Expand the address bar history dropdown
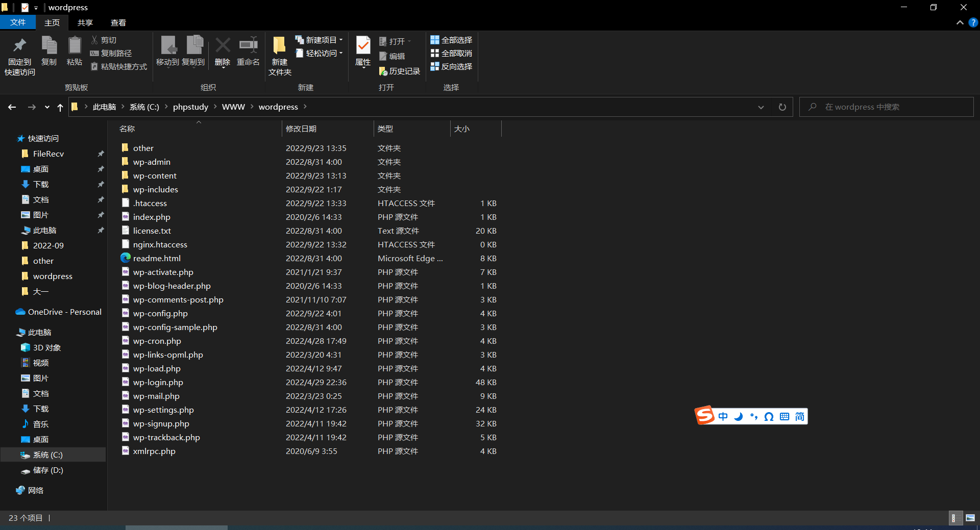 coord(761,107)
